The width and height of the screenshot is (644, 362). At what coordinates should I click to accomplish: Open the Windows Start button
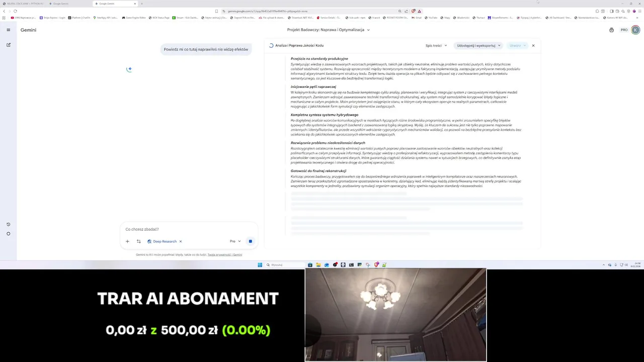pos(260,265)
